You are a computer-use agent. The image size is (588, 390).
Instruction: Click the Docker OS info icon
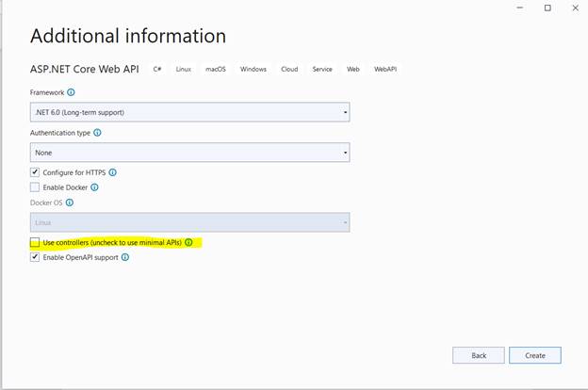[x=70, y=203]
